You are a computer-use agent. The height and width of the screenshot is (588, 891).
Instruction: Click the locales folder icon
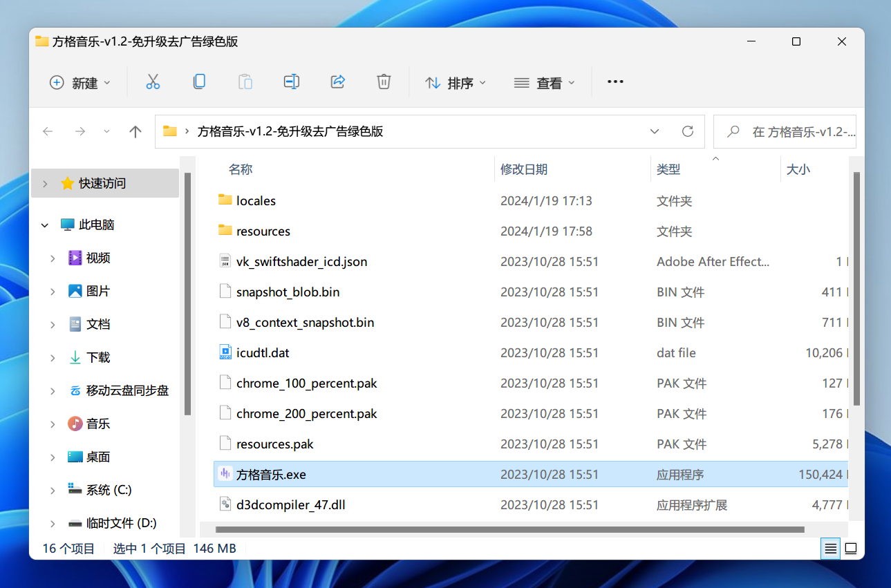(225, 200)
